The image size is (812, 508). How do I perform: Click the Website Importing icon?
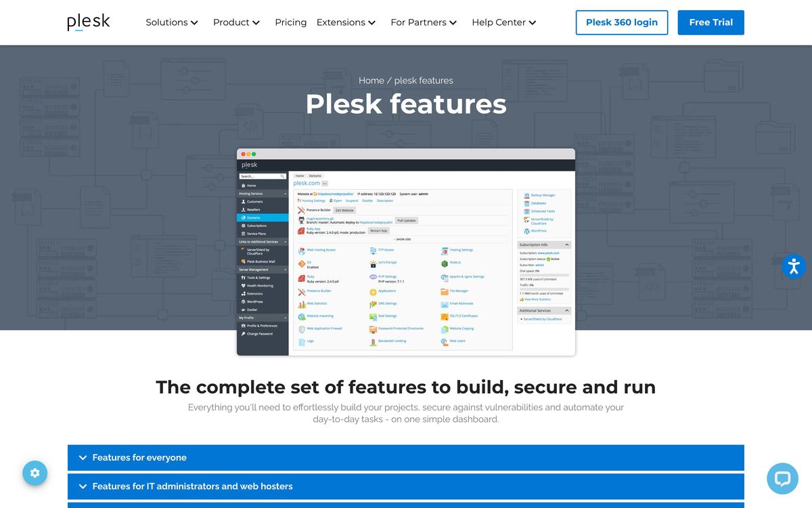(x=301, y=316)
